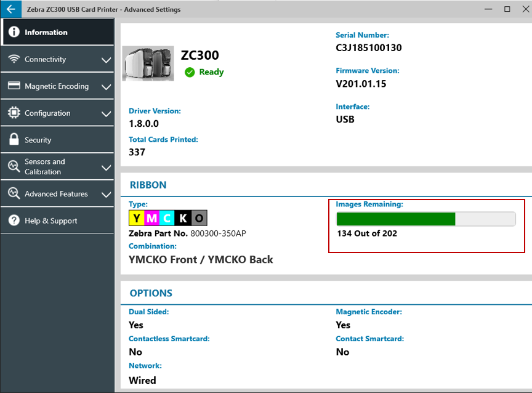Expand the Magnetic Encoding chevron

[x=106, y=87]
